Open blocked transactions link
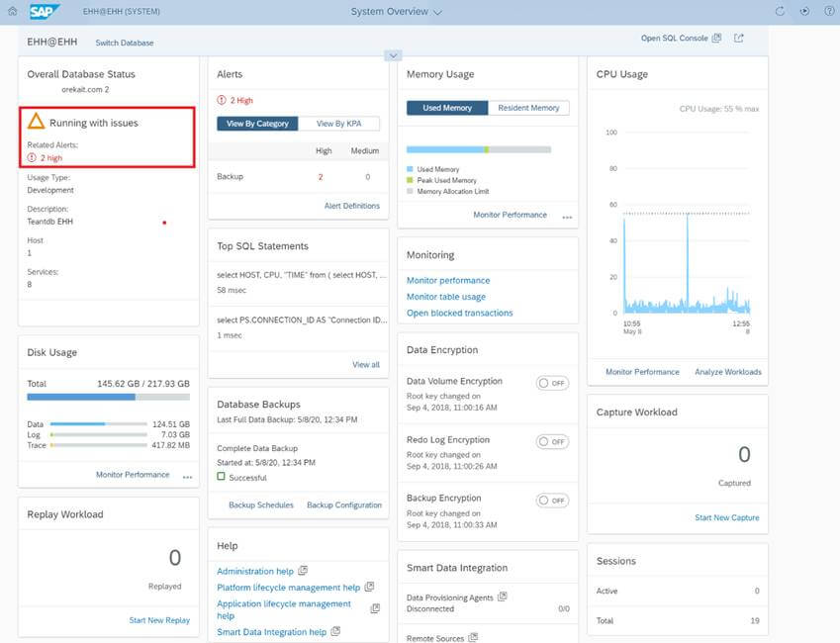Viewport: 840px width, 643px height. pos(459,313)
